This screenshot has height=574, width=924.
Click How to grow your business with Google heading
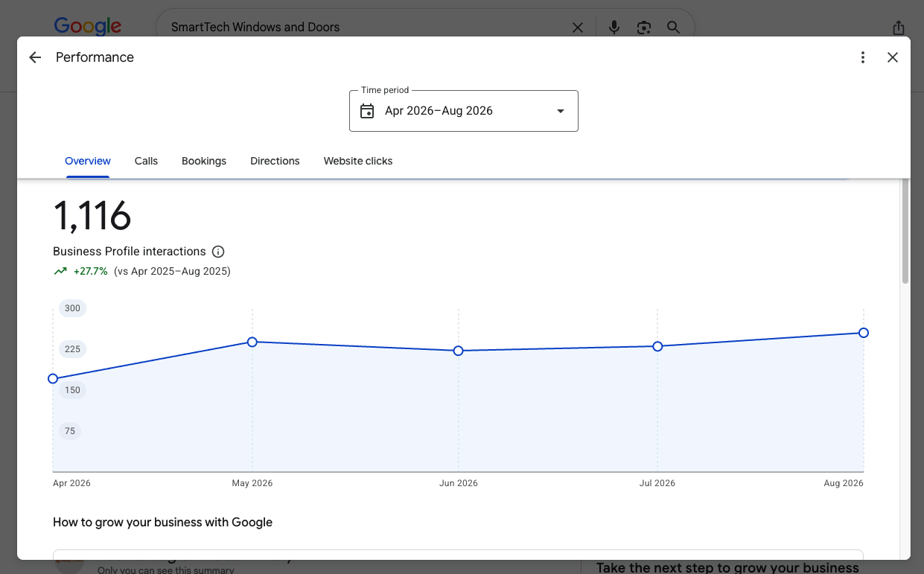click(x=162, y=522)
